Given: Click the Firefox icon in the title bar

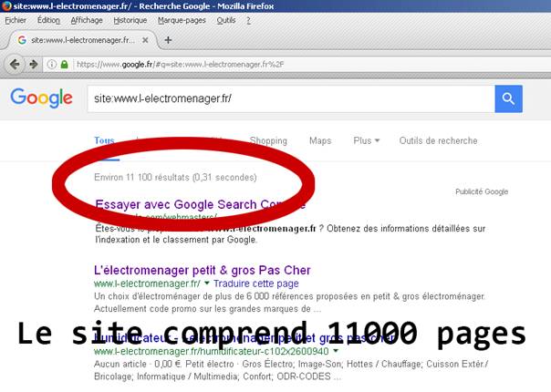Looking at the screenshot, I should [8, 6].
